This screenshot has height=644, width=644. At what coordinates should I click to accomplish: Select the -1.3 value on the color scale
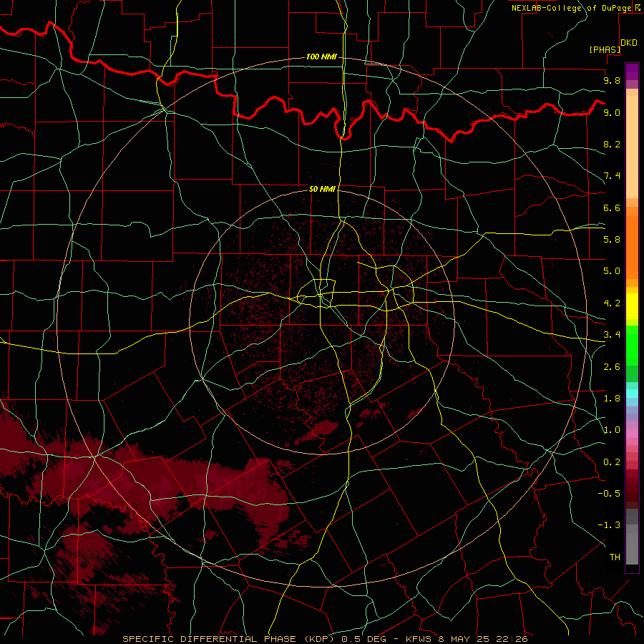[609, 525]
